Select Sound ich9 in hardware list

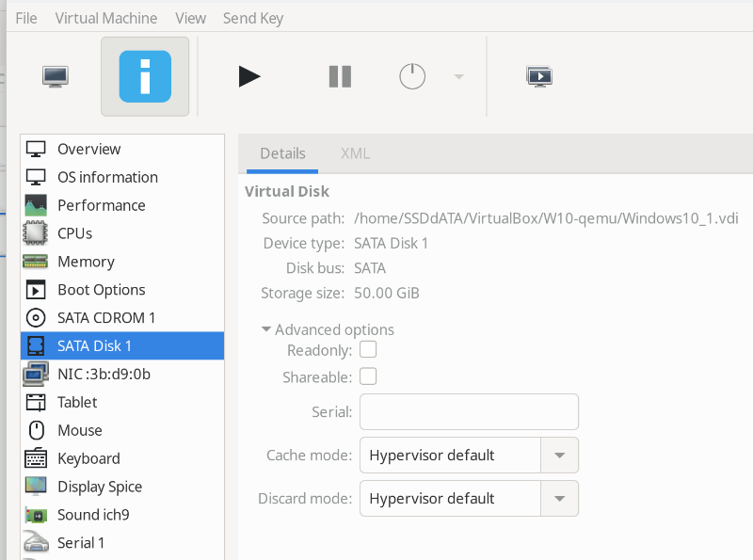click(93, 515)
